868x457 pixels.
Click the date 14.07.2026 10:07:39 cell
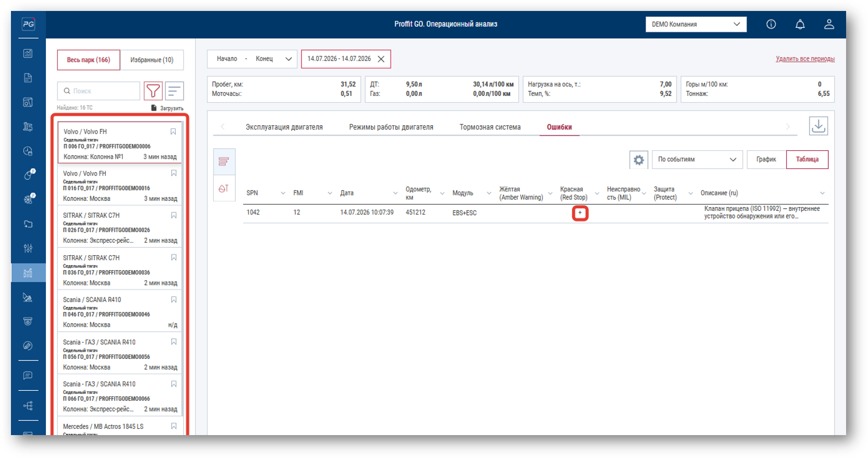367,213
